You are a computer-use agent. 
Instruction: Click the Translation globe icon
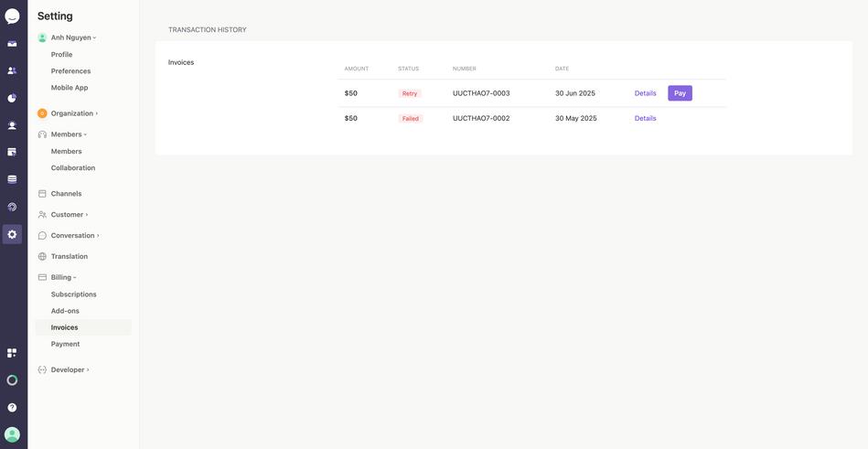(x=42, y=256)
